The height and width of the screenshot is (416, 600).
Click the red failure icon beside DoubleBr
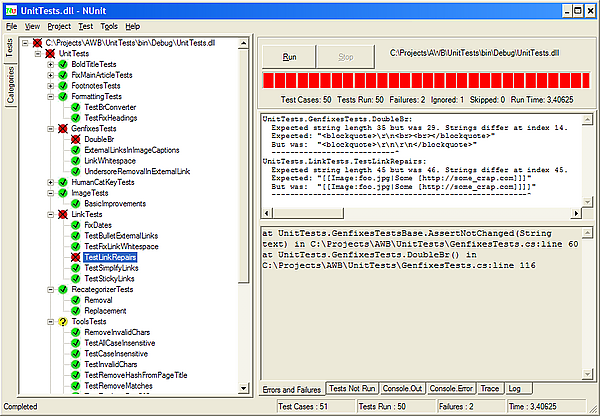point(75,139)
